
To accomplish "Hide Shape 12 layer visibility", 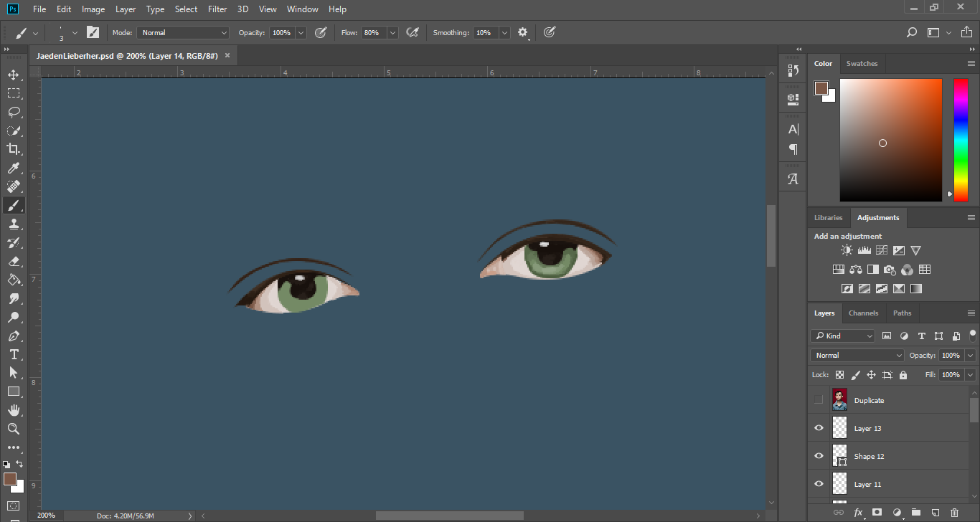I will [819, 456].
